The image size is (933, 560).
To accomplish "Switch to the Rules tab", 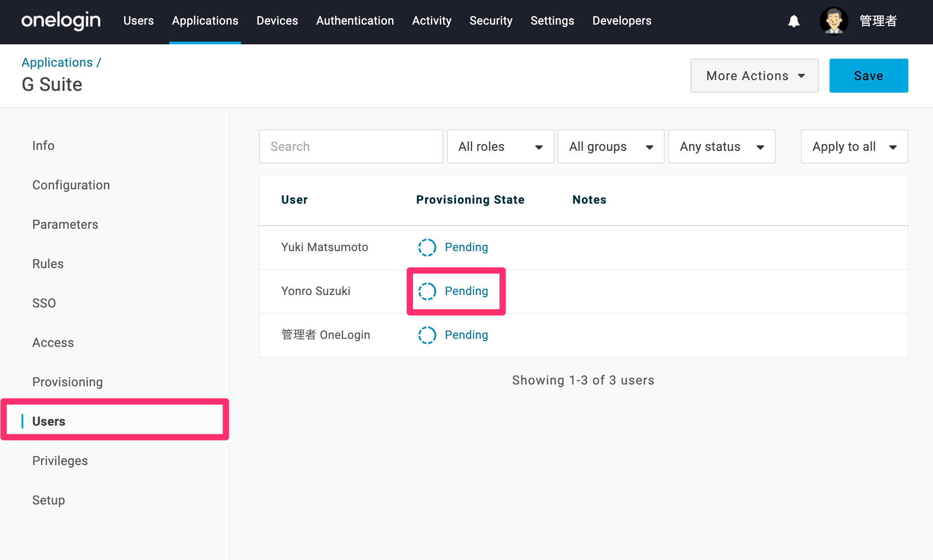I will 48,264.
